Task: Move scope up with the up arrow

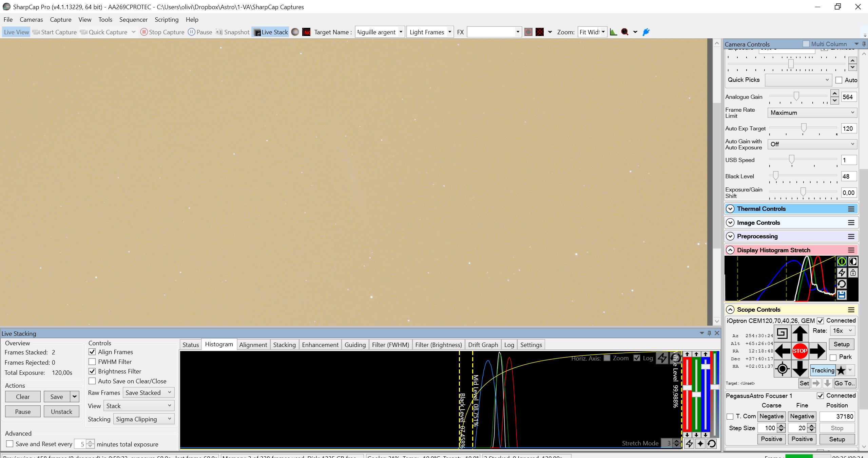Action: 799,333
